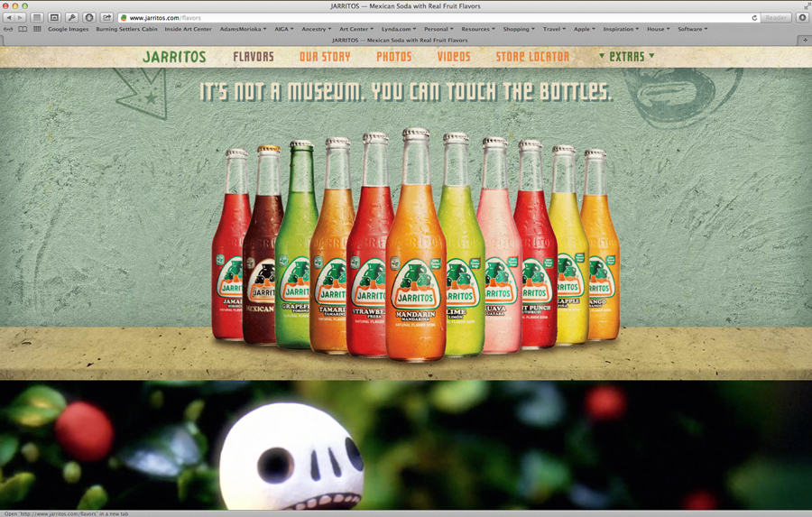
Task: Open the Reading List glasses icon
Action: [x=8, y=29]
